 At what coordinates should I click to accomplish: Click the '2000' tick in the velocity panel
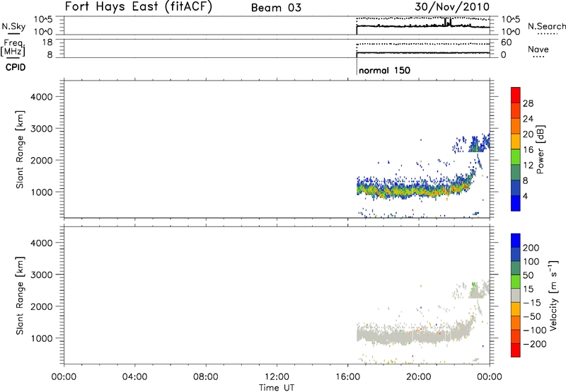pyautogui.click(x=42, y=306)
